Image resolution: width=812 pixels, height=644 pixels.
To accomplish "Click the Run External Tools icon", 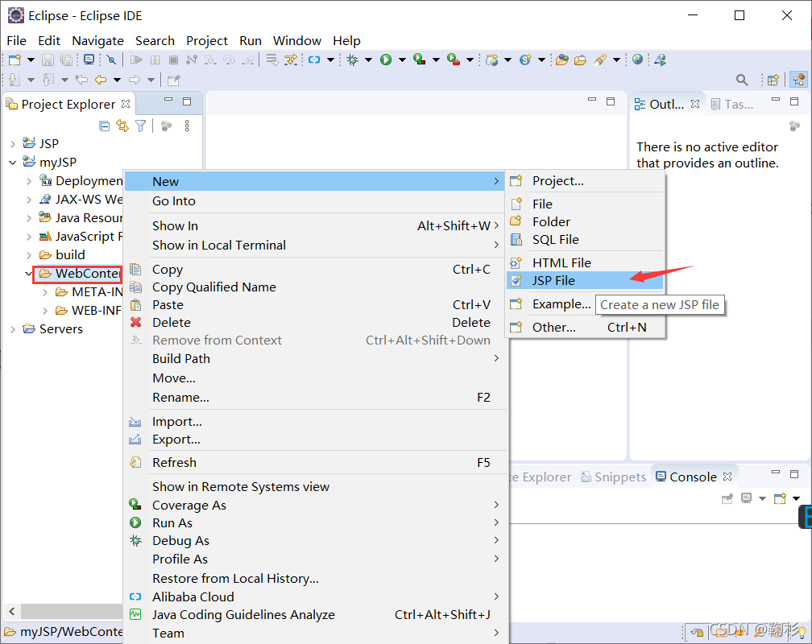I will (454, 60).
